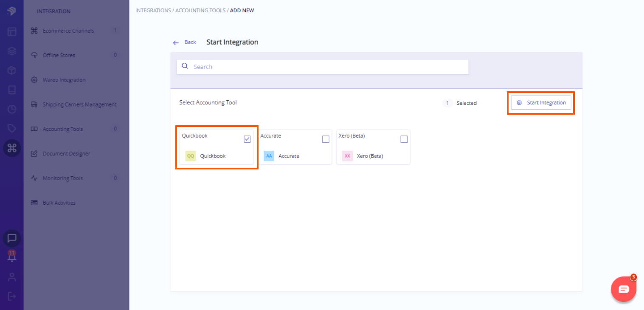Check the Accurate checkbox
Screen dimensions: 644x310
click(326, 139)
